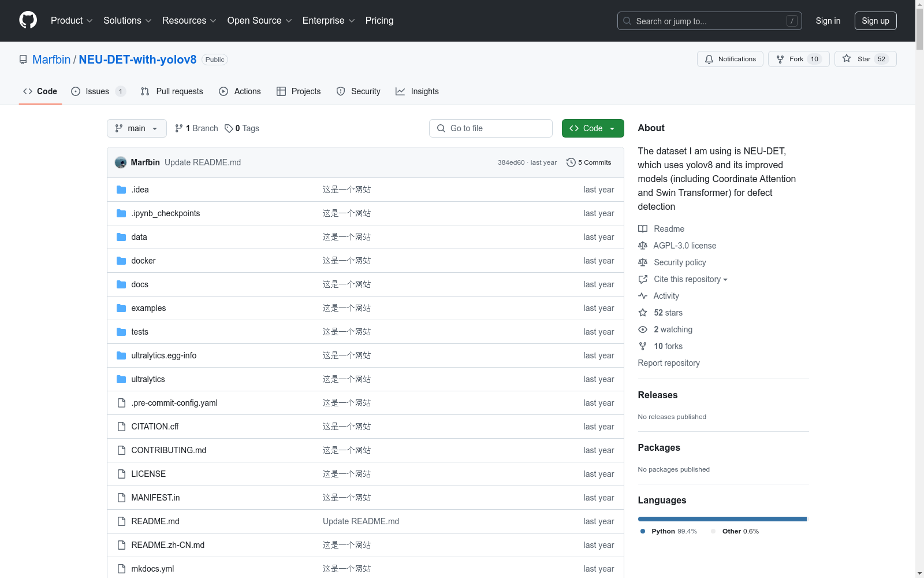Click the fork icon in Fork button
The width and height of the screenshot is (924, 578).
(x=780, y=59)
